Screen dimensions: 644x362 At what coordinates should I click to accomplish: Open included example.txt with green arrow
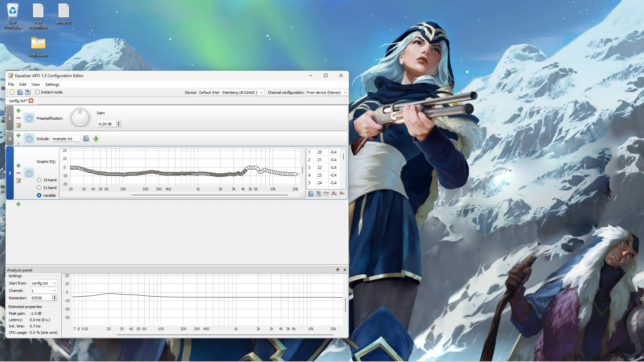pyautogui.click(x=96, y=138)
